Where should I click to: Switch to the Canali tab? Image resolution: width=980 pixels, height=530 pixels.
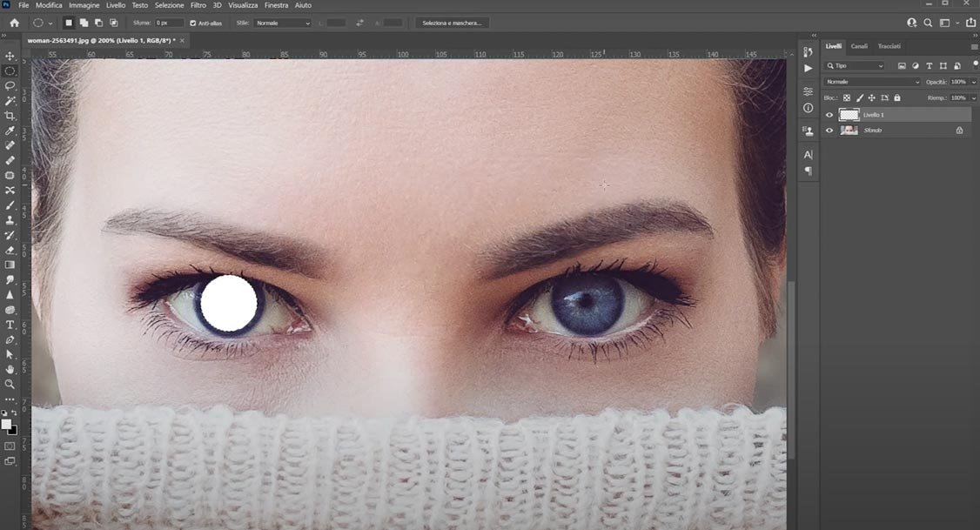(859, 46)
